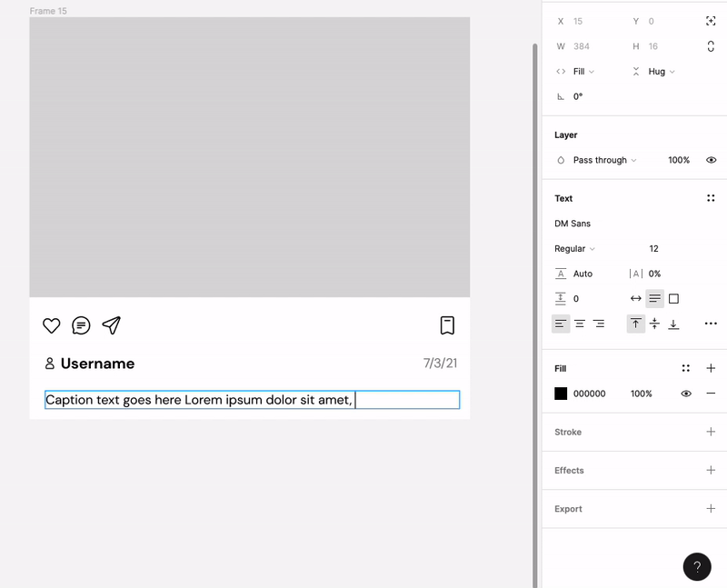Edit the fill hex value 000000
Image resolution: width=727 pixels, height=588 pixels.
(589, 394)
